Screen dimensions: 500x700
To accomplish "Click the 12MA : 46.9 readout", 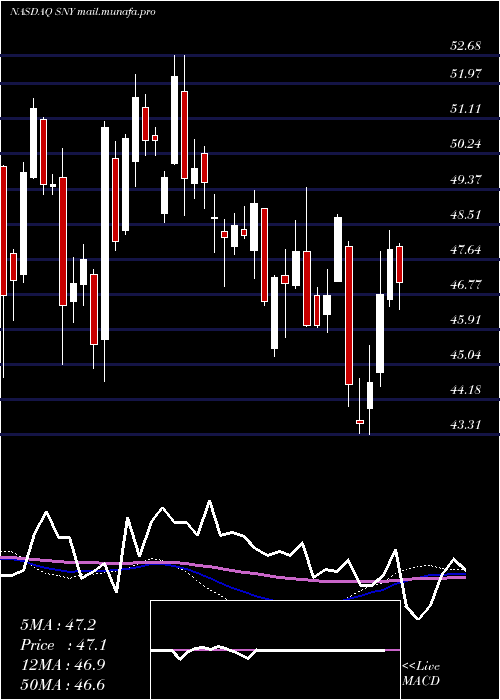I will point(62,664).
